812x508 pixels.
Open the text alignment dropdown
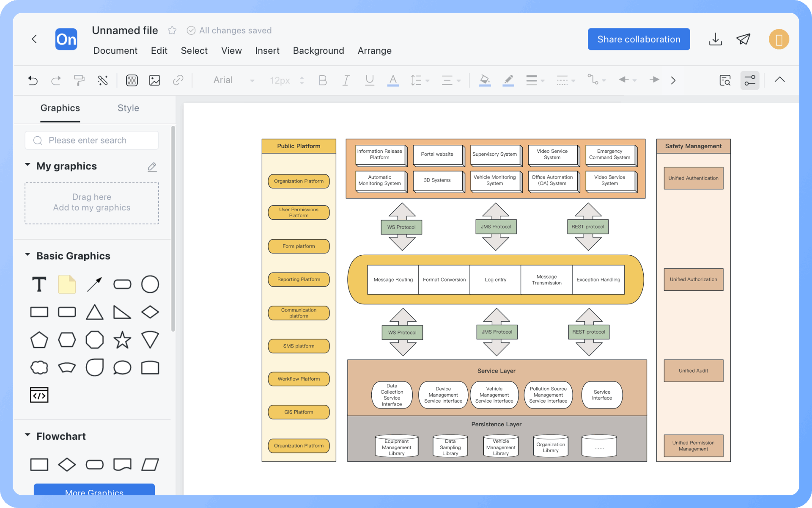point(451,80)
